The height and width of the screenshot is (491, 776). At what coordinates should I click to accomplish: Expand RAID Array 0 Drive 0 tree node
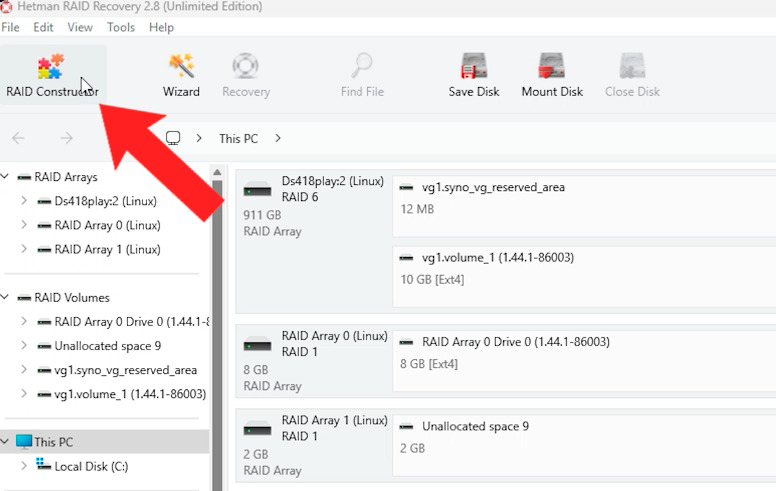click(24, 321)
